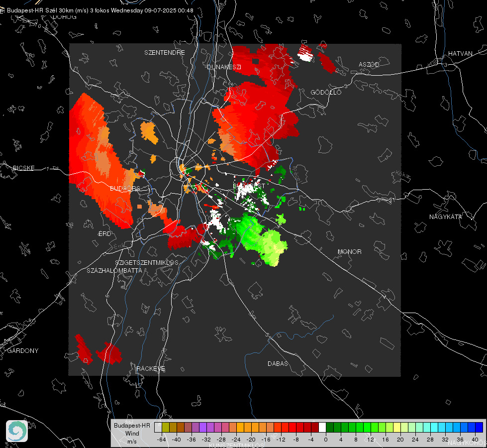This screenshot has width=487, height=448.
Task: Click the 'Budapest-HR' legend caption
Action: [132, 426]
